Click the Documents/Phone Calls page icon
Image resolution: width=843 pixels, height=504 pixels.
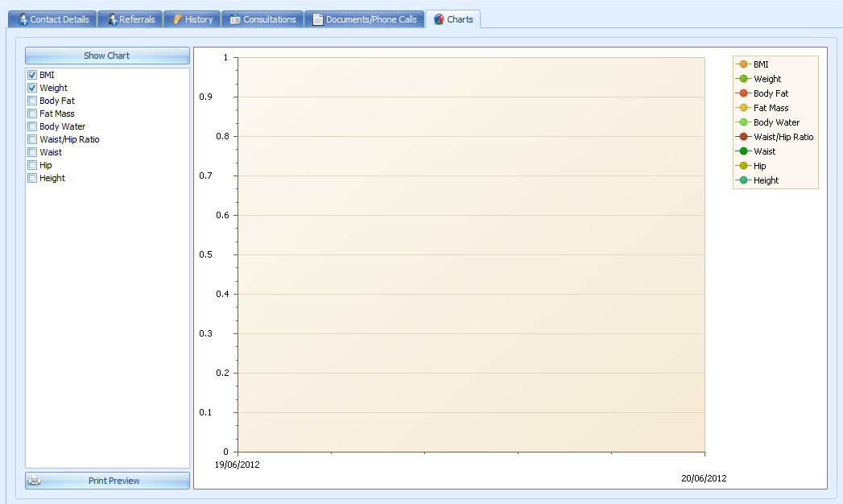tap(318, 19)
